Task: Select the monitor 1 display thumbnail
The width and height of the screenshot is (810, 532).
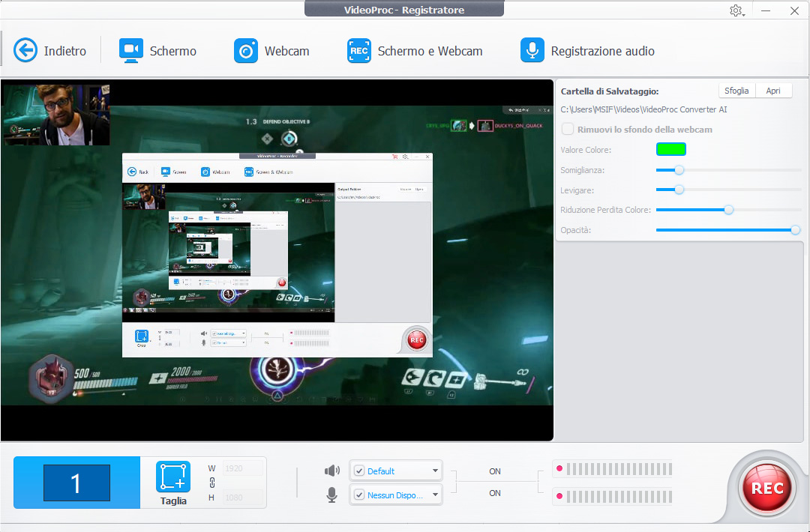Action: pyautogui.click(x=76, y=483)
